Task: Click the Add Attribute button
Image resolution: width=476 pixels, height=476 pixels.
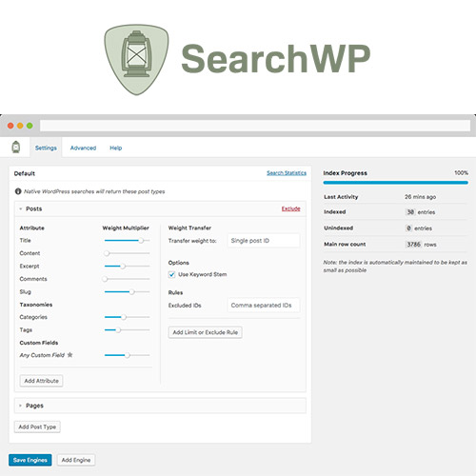Action: click(x=41, y=381)
